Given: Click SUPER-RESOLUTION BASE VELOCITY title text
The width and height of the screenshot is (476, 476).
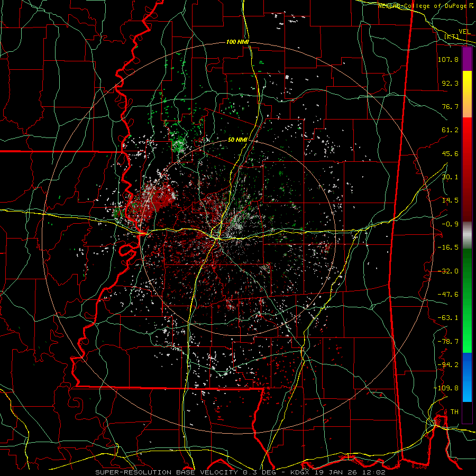Looking at the screenshot, I should tap(167, 472).
